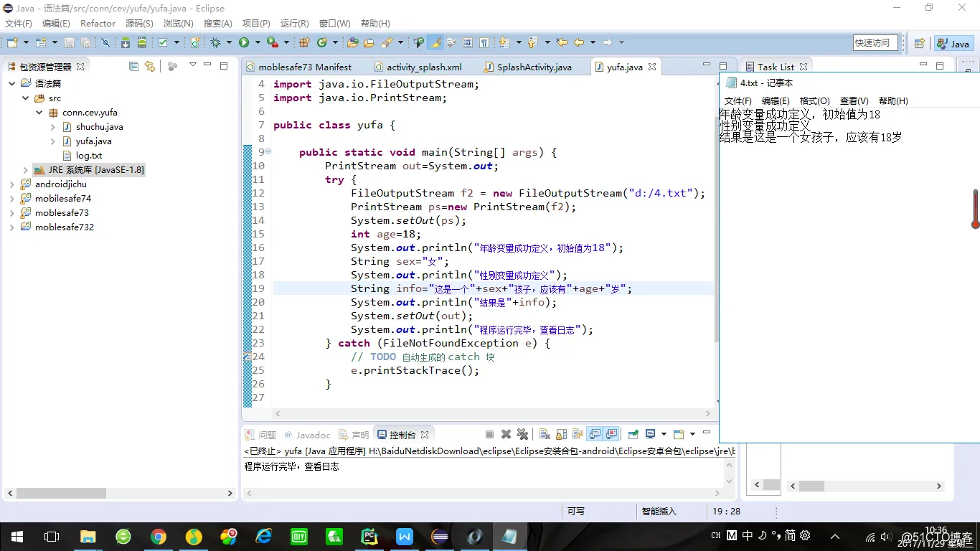This screenshot has height=551, width=980.
Task: Click the Debug bug icon
Action: tap(215, 42)
